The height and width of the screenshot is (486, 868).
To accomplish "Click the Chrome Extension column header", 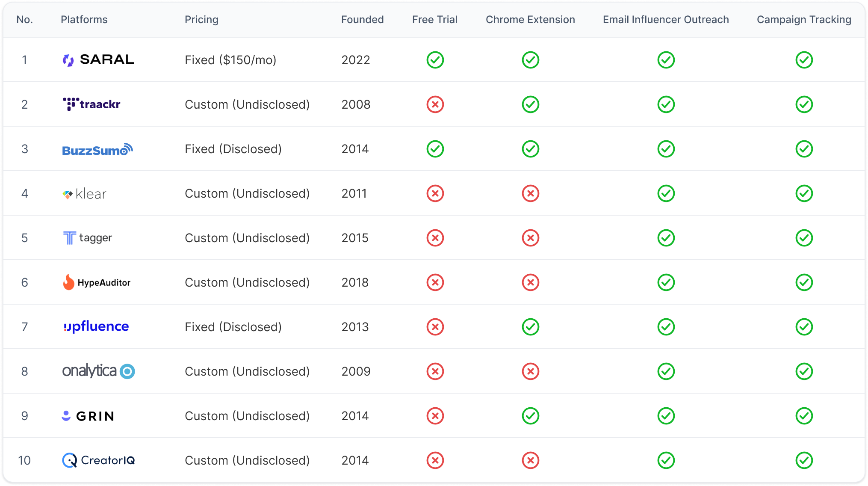I will point(530,20).
